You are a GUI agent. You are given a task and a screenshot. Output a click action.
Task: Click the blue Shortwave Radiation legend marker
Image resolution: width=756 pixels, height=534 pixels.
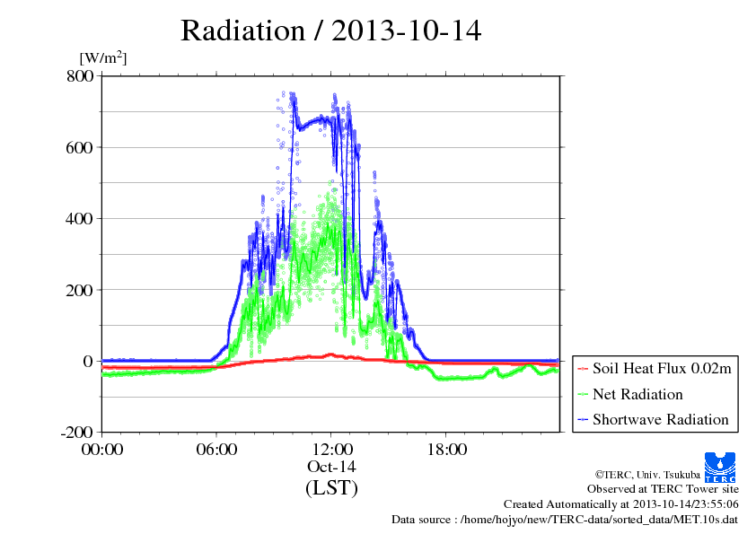583,419
